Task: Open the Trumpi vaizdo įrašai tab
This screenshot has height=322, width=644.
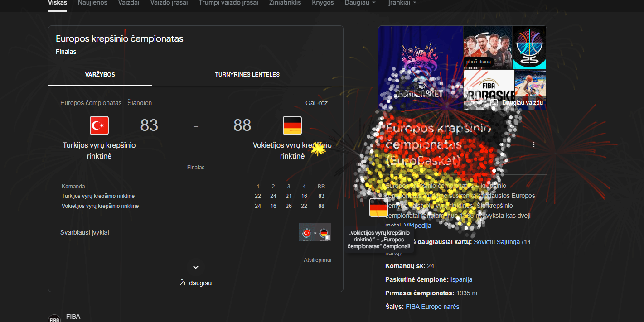Action: click(x=228, y=3)
